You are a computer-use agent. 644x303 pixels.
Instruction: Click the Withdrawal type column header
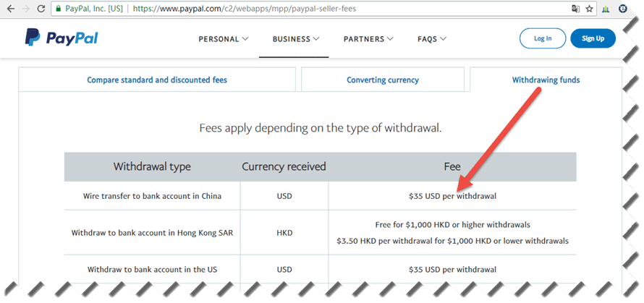point(152,167)
